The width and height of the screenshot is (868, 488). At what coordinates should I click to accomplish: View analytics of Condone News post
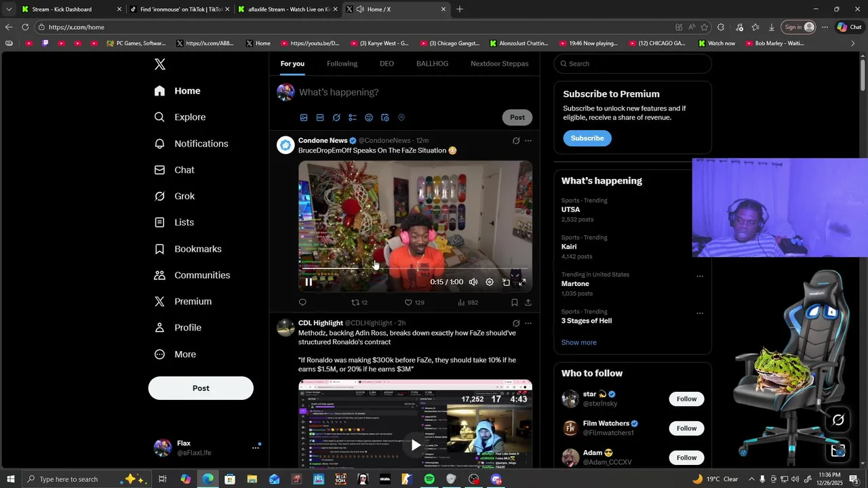pos(468,302)
